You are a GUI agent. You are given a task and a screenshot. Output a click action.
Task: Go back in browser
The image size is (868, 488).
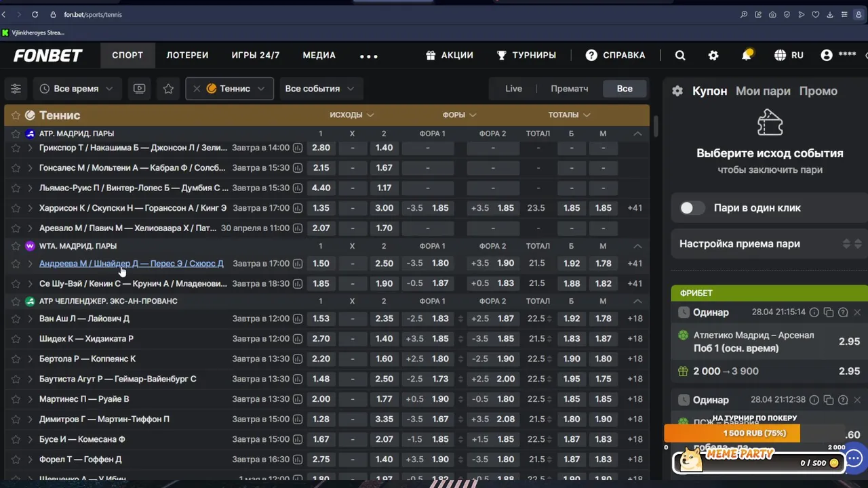point(4,14)
